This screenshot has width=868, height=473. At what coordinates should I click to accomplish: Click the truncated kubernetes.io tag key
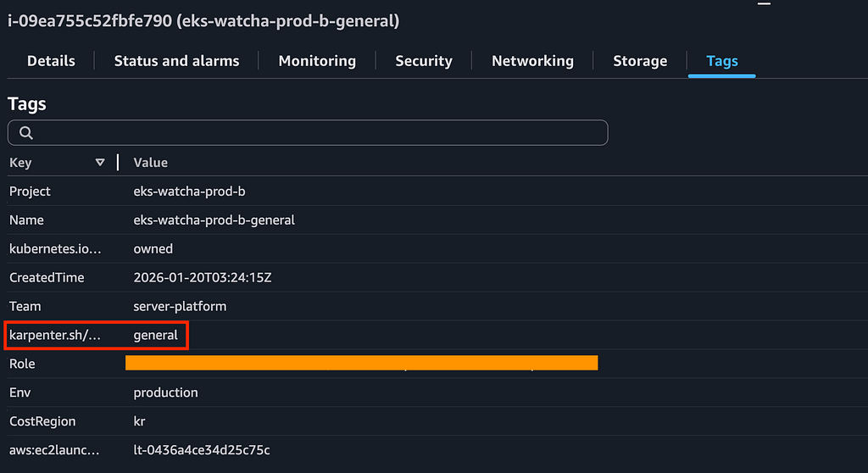click(55, 248)
